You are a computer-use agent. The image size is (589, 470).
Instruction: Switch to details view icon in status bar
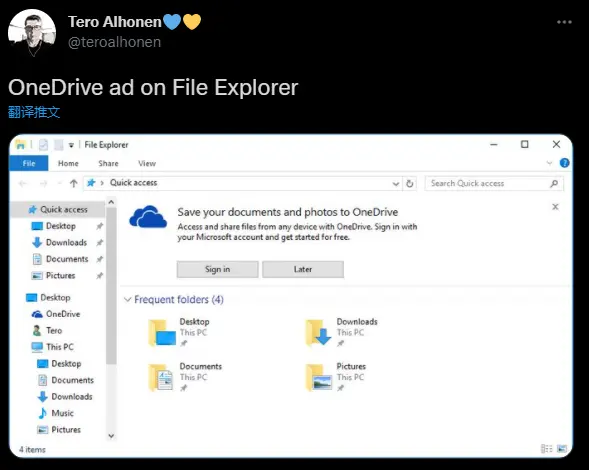pos(547,448)
